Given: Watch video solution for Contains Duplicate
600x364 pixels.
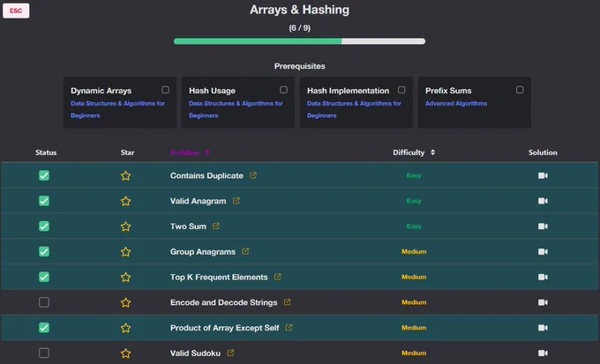Looking at the screenshot, I should tap(543, 175).
